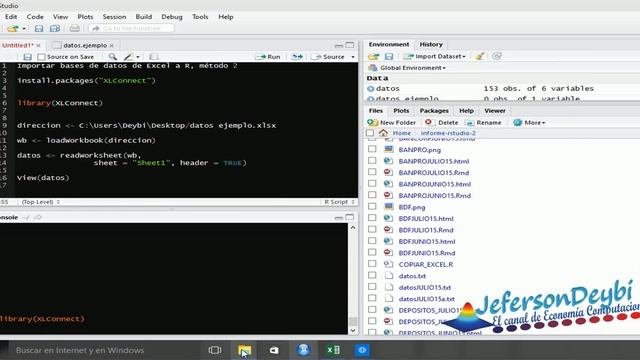
Task: Check the box next to BANPROJULIO15.html
Action: (x=372, y=161)
